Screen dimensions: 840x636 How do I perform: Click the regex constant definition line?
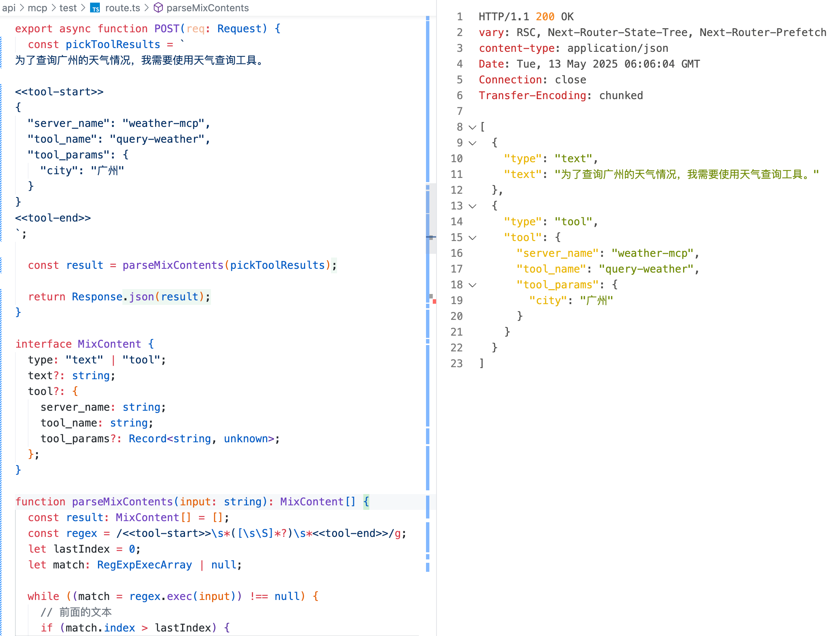coord(217,534)
